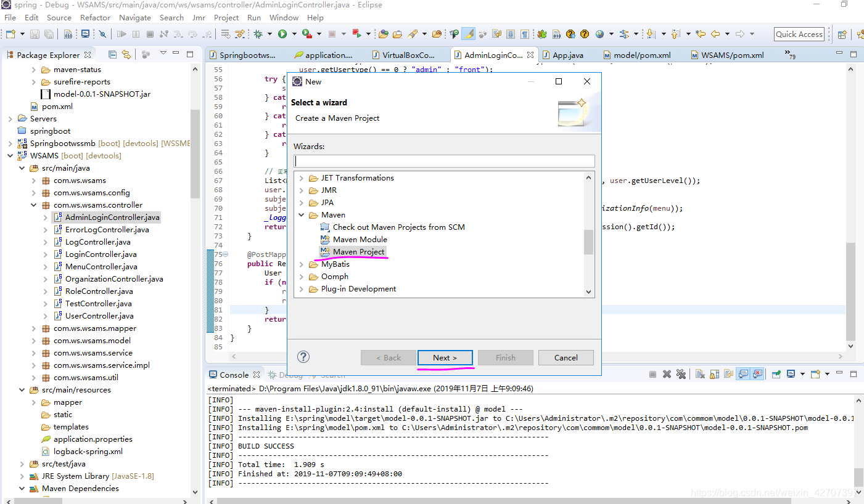Click the Open Perspective icon near Quick Access
This screenshot has height=504, width=864.
pyautogui.click(x=842, y=35)
